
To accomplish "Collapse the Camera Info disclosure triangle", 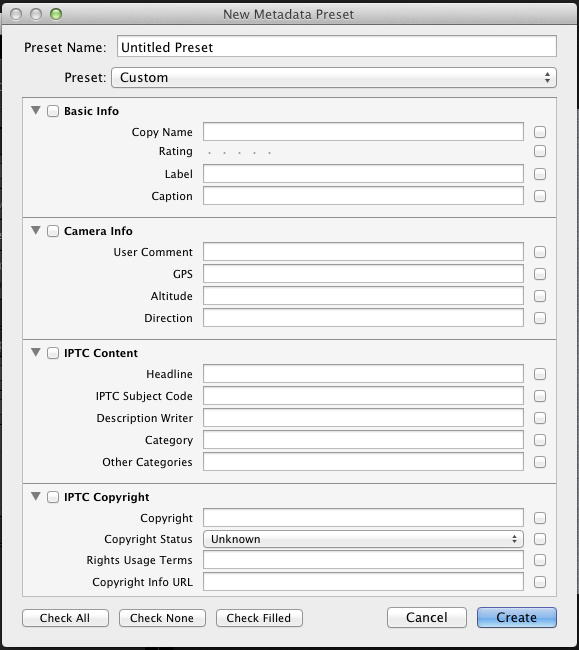I will coord(36,230).
